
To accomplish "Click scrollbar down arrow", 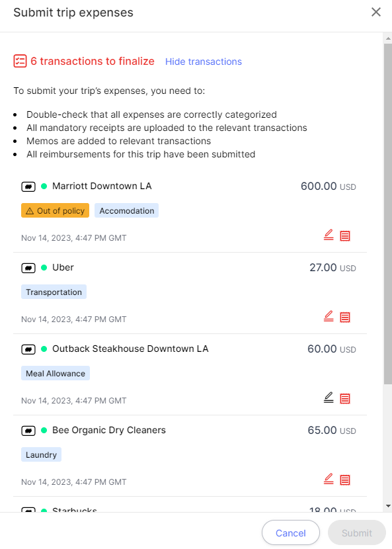I will pyautogui.click(x=388, y=505).
